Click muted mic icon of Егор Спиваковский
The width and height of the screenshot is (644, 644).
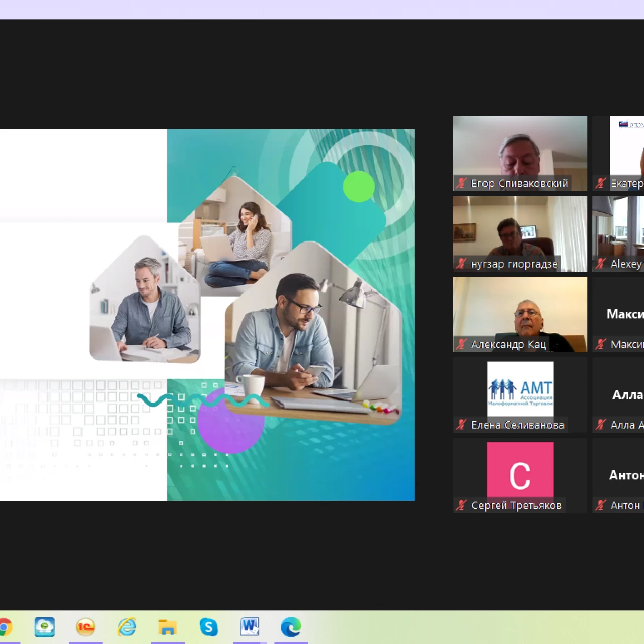461,183
